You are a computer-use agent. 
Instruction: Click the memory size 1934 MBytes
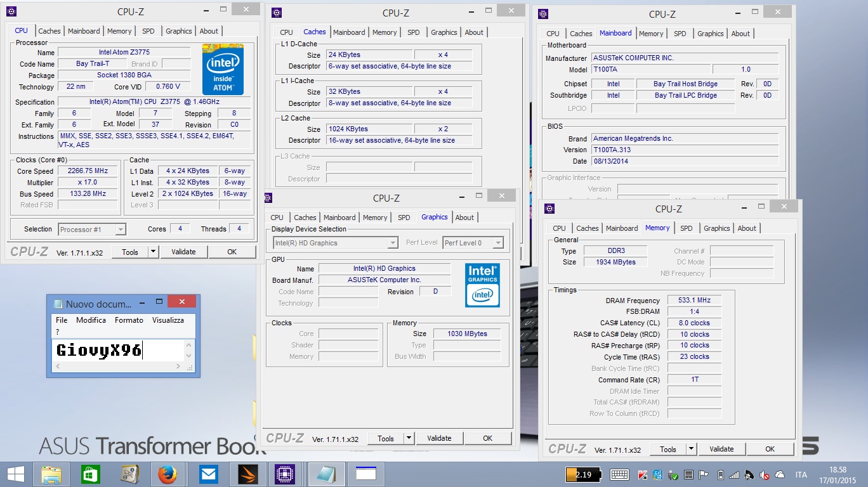614,262
